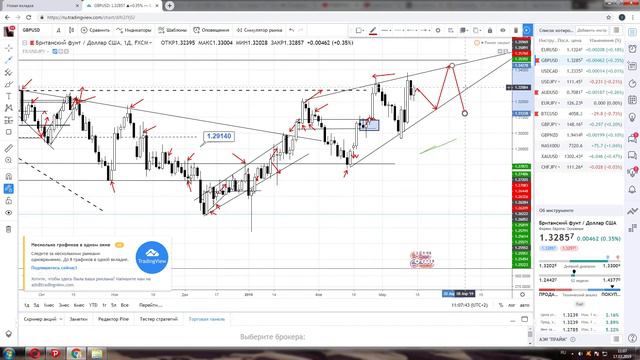This screenshot has height=360, width=640.
Task: Toggle the лог logarithmic scale
Action: coord(511,305)
